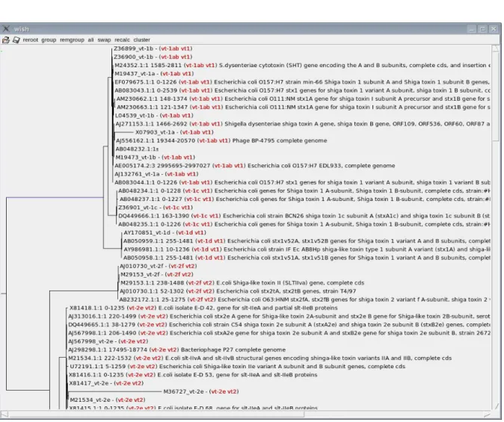Click the all toolbar command
Screen dimensions: 504x422
click(90, 40)
